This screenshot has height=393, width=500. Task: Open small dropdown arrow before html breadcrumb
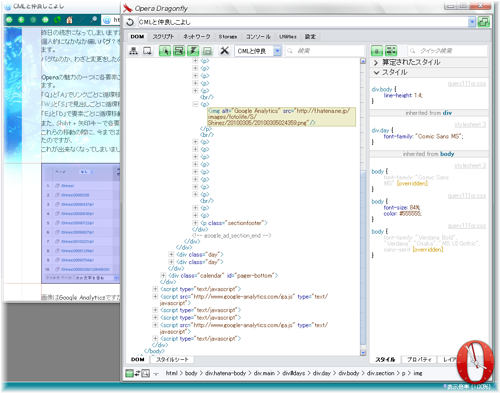click(156, 374)
